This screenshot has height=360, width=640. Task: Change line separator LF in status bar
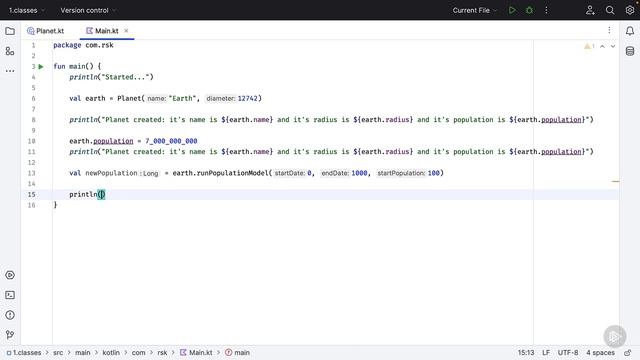tap(546, 353)
